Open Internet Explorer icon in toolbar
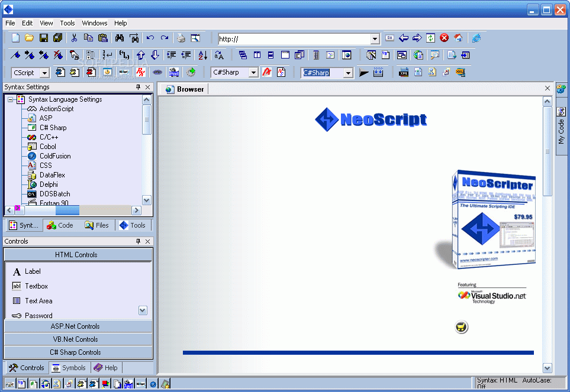 click(x=476, y=38)
